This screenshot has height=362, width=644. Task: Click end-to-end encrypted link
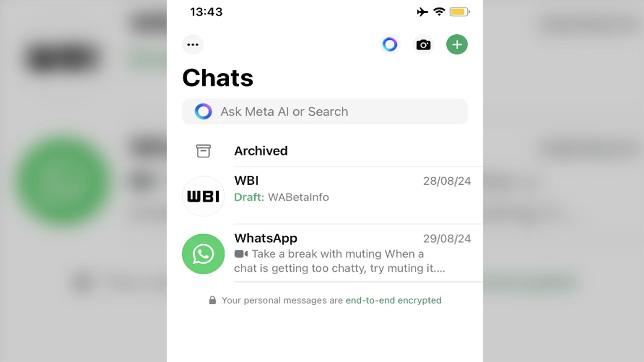pyautogui.click(x=393, y=300)
